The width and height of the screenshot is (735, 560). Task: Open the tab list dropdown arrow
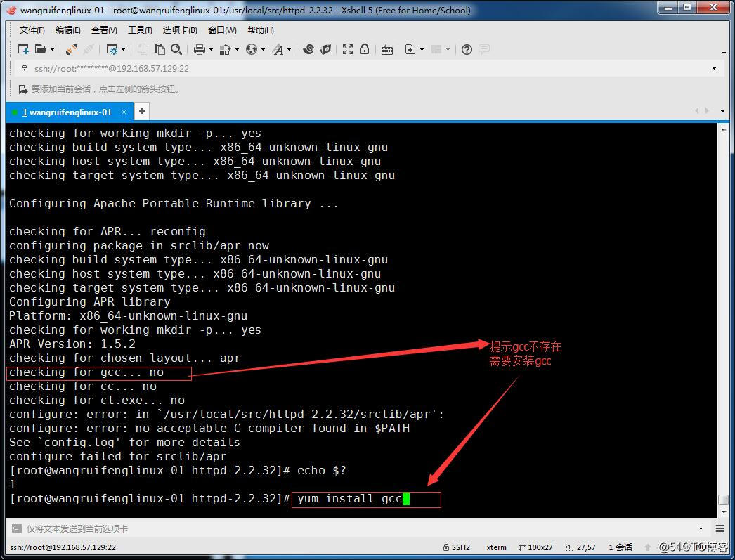722,112
